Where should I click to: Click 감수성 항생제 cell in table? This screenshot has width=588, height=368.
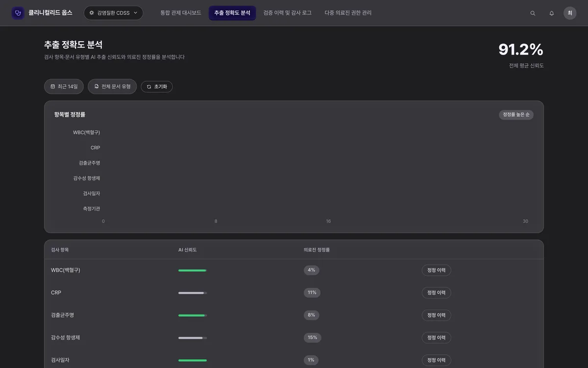coord(65,338)
